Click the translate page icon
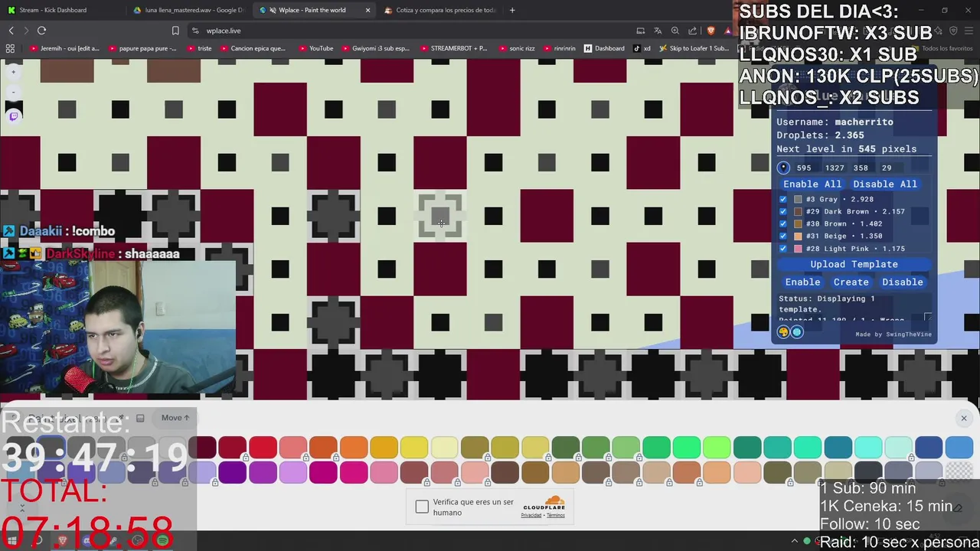The height and width of the screenshot is (551, 980). click(658, 31)
